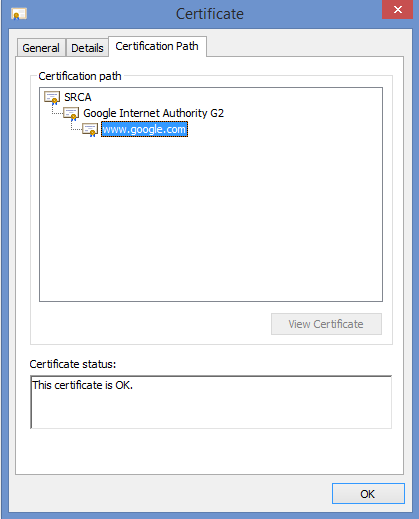Select the www.google.com tree entry

144,129
